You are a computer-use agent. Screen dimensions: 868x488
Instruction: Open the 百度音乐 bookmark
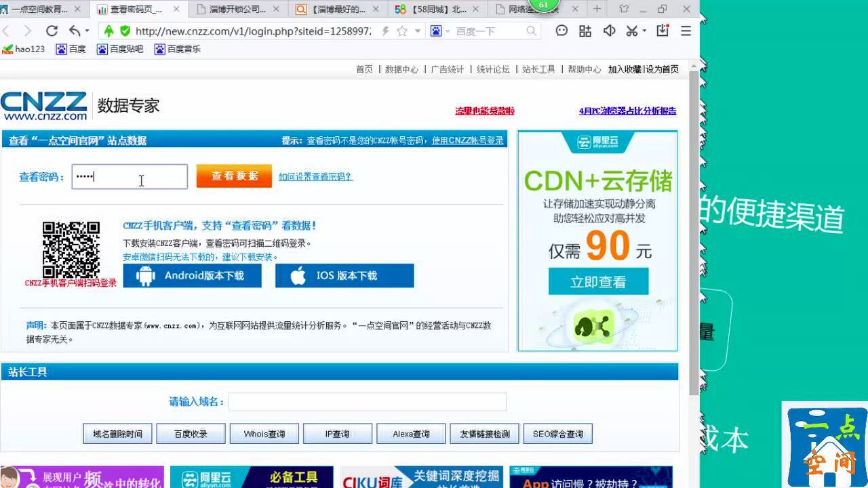click(x=178, y=49)
